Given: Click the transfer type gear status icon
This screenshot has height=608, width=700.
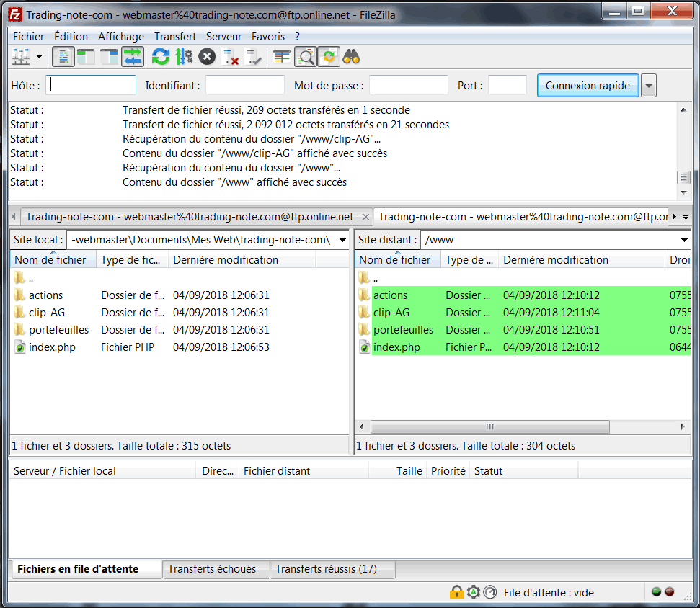Looking at the screenshot, I should [x=473, y=592].
